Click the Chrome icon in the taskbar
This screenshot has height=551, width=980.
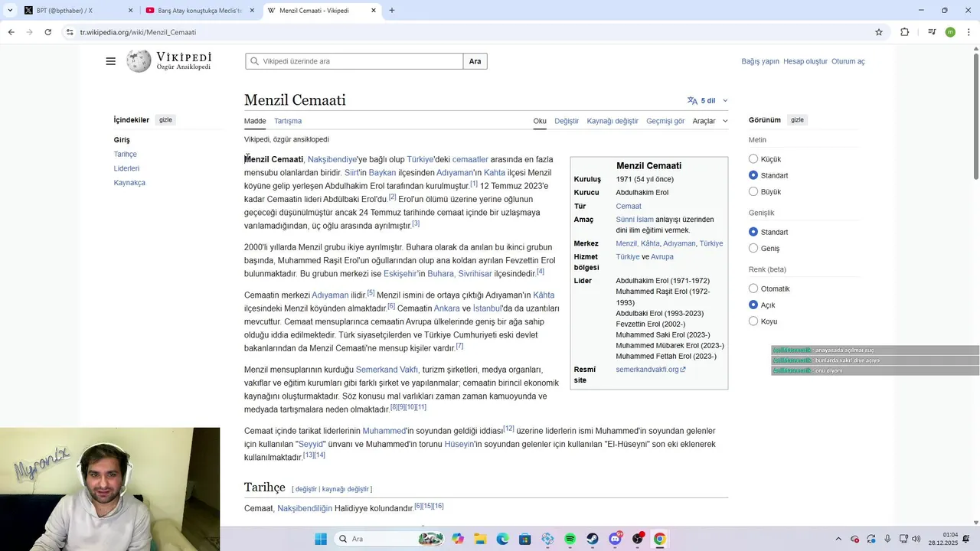click(660, 539)
